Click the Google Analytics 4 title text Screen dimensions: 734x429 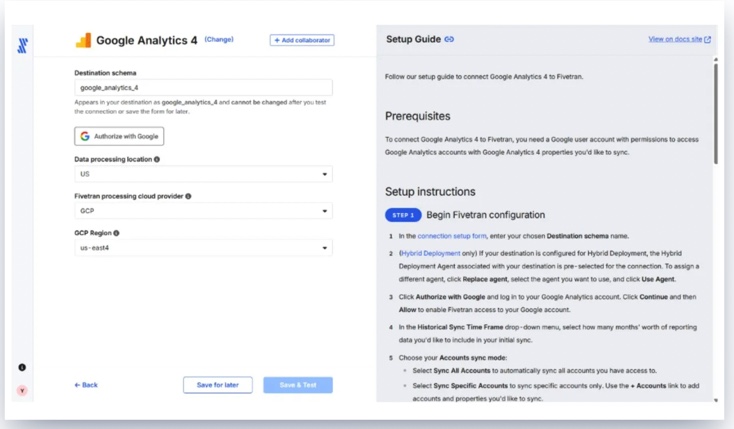[147, 40]
